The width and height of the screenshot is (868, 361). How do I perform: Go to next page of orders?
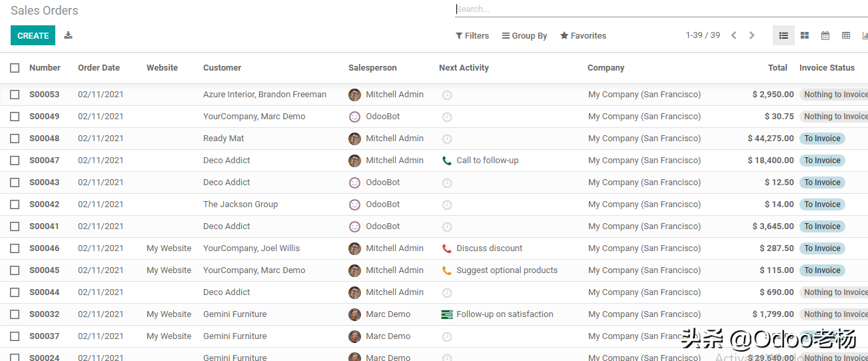[x=752, y=35]
